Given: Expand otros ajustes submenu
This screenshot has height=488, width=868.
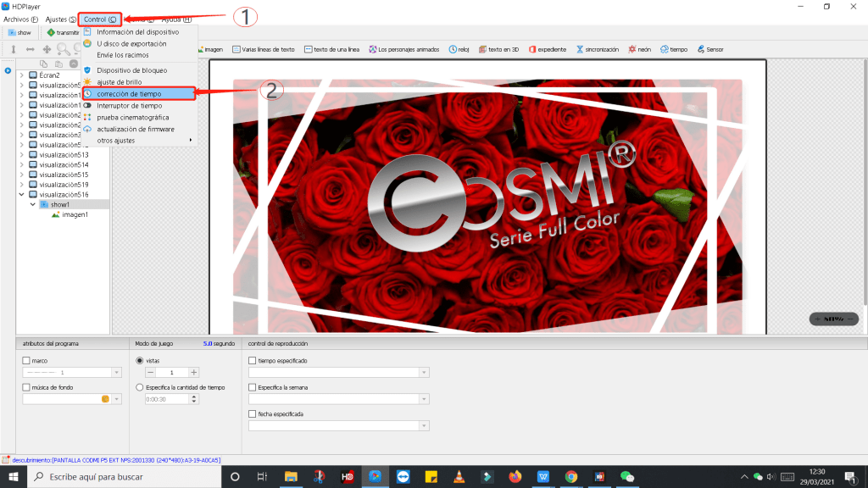Looking at the screenshot, I should (140, 141).
